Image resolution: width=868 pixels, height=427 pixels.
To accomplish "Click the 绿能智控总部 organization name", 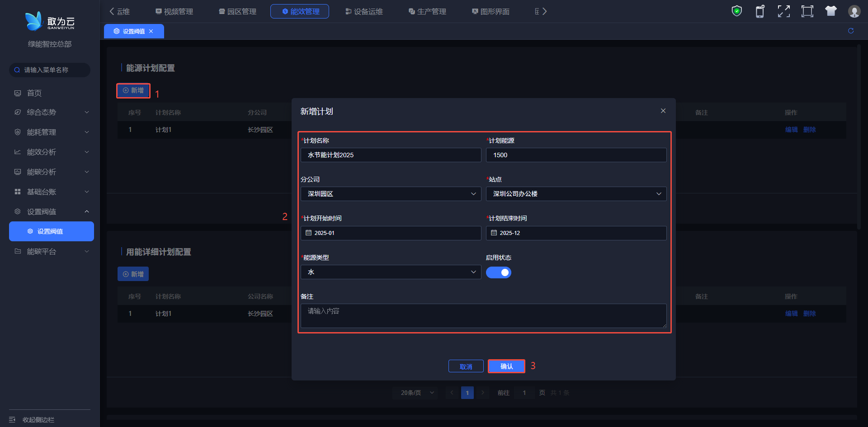I will point(50,44).
